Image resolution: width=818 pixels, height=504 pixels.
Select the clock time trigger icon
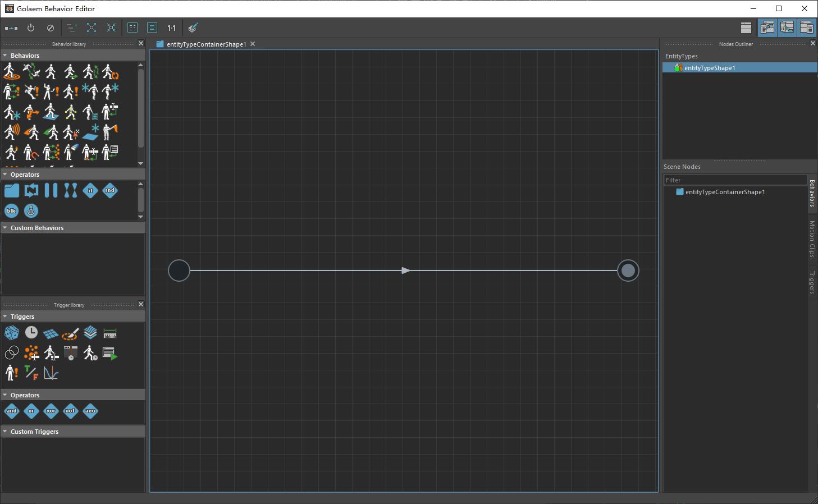[x=31, y=333]
